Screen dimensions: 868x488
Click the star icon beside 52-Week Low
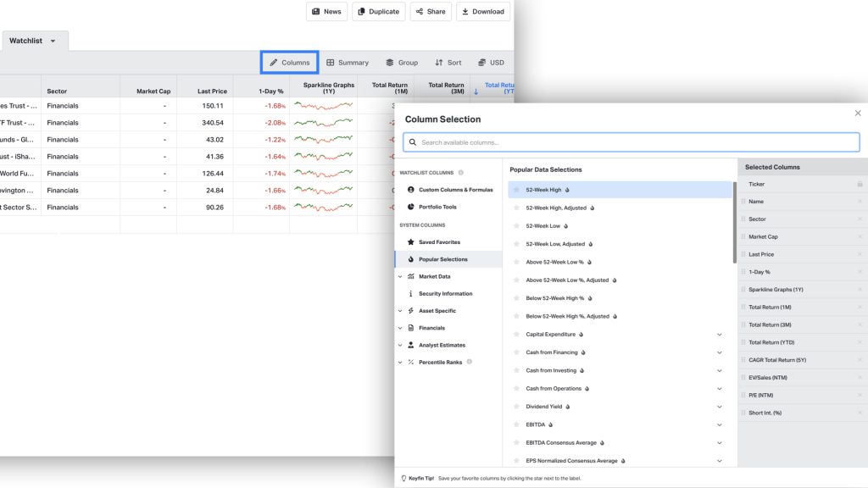click(517, 226)
